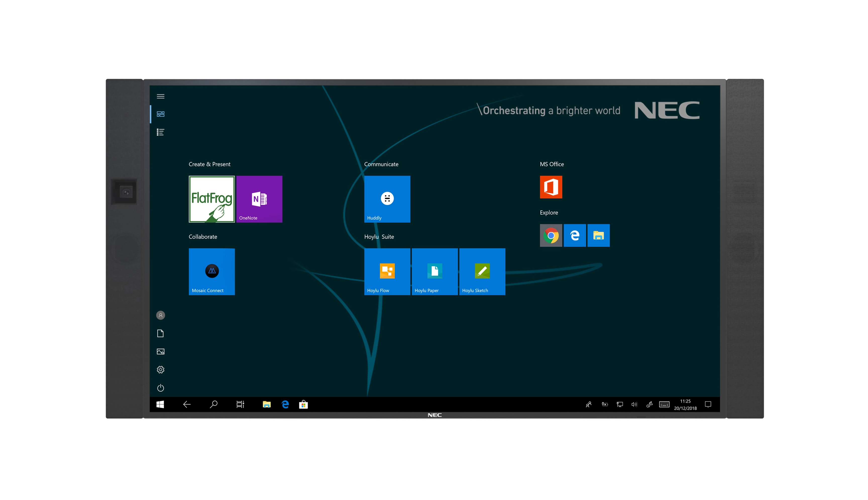Image resolution: width=868 pixels, height=500 pixels.
Task: Open the Edge tile under Explore
Action: pyautogui.click(x=575, y=236)
